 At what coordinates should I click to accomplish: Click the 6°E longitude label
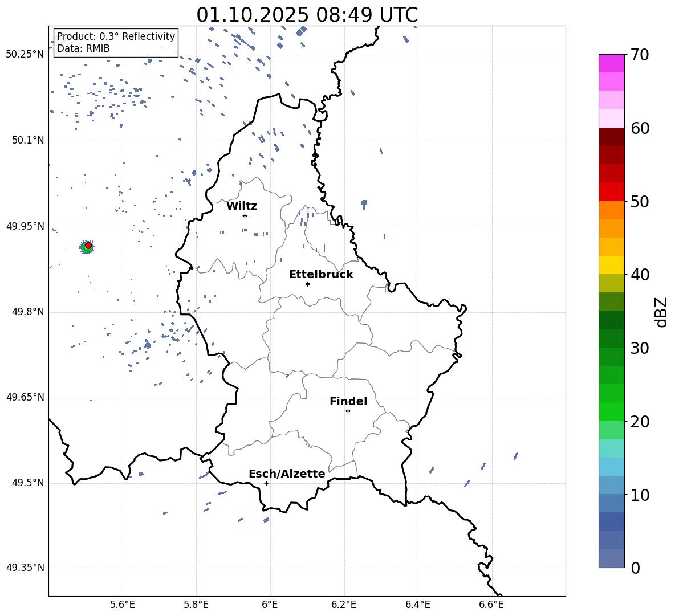click(270, 605)
